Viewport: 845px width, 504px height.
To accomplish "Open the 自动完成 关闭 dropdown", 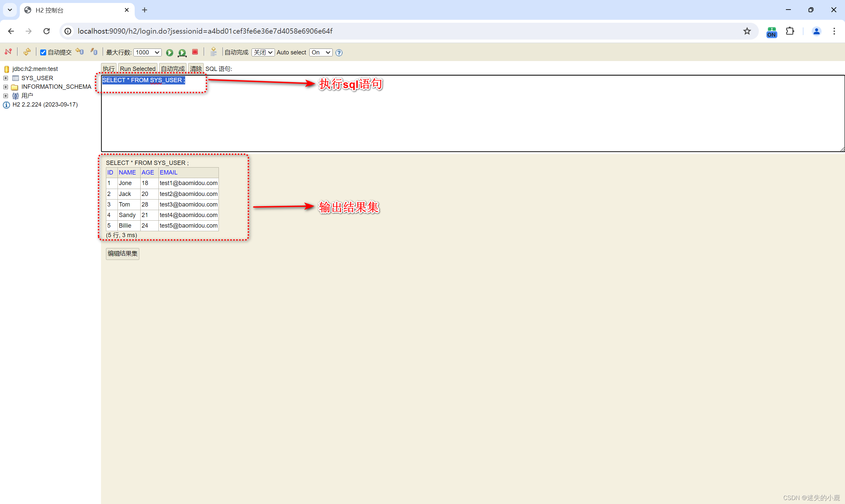I will 263,52.
